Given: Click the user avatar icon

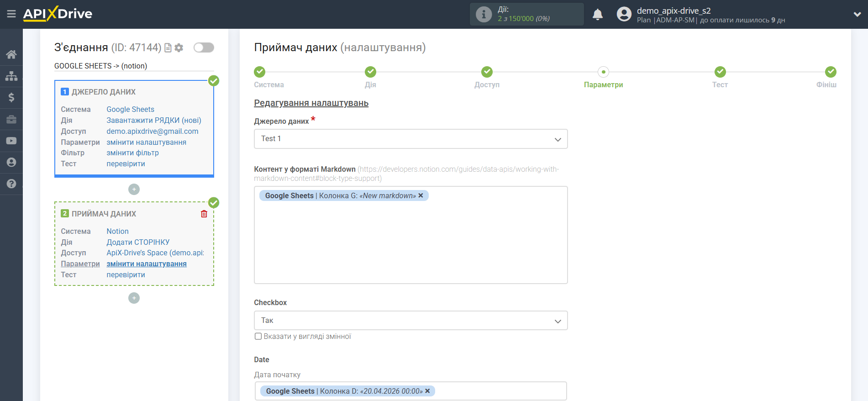Looking at the screenshot, I should click(x=624, y=14).
